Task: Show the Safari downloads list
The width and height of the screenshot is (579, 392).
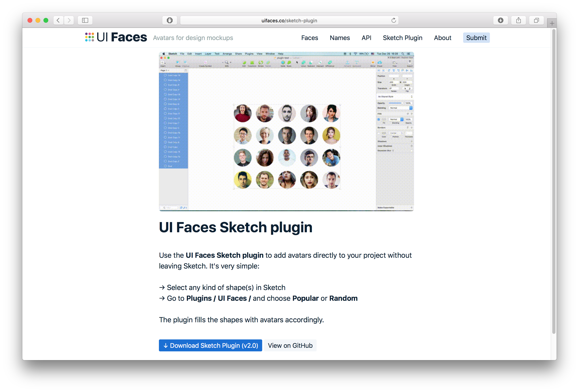Action: pos(500,20)
